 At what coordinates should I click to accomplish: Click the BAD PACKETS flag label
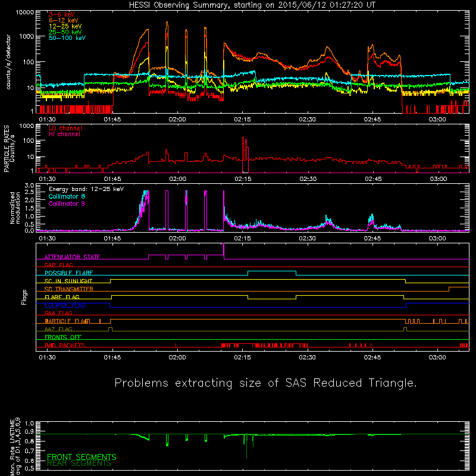65,345
